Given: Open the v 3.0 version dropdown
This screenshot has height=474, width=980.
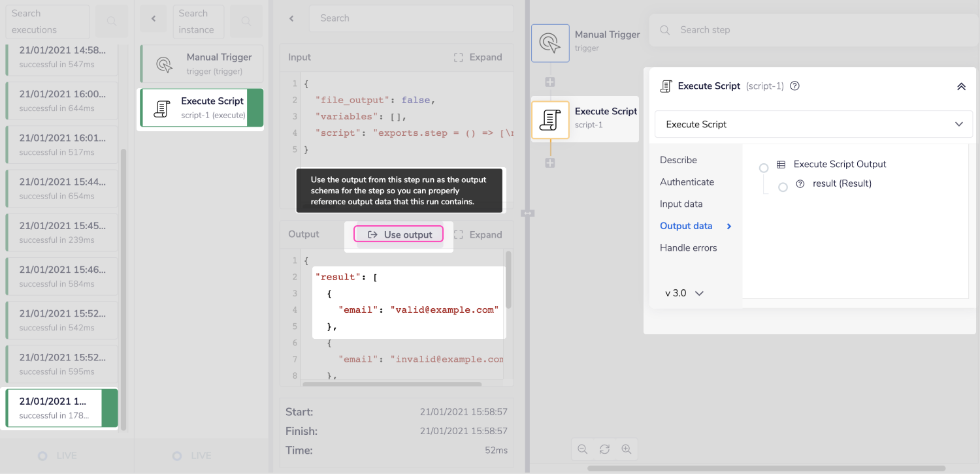Looking at the screenshot, I should [x=684, y=293].
